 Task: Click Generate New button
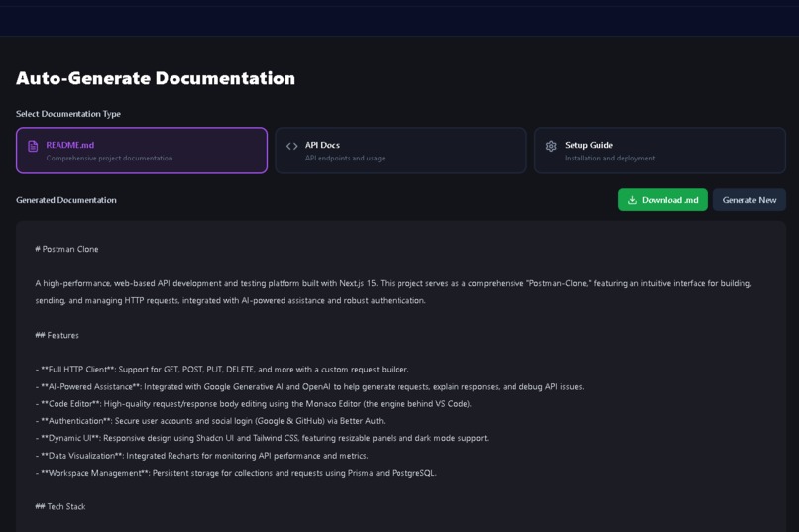pos(749,199)
